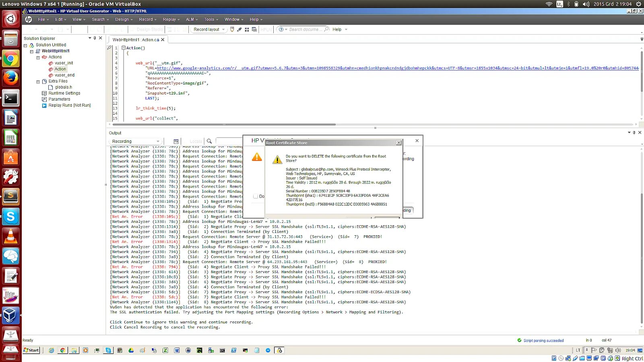Open Skype from Windows taskbar
Viewport: 644px width, 362px height.
[108, 350]
